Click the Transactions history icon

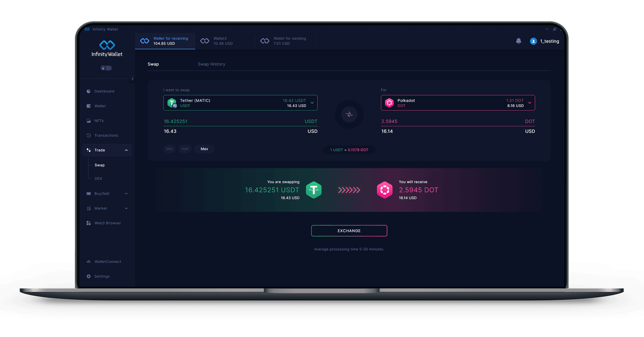(89, 135)
